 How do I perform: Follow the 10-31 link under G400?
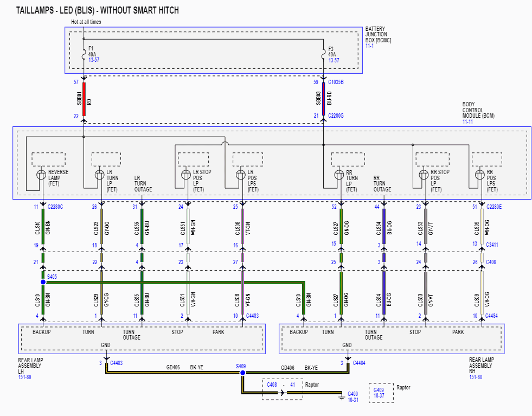click(x=352, y=400)
